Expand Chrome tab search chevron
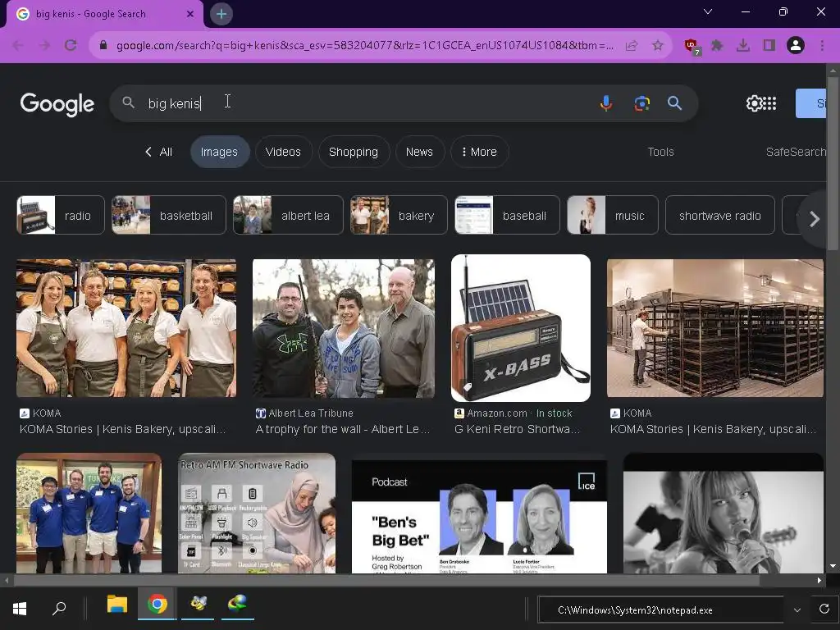This screenshot has height=630, width=840. click(x=708, y=11)
